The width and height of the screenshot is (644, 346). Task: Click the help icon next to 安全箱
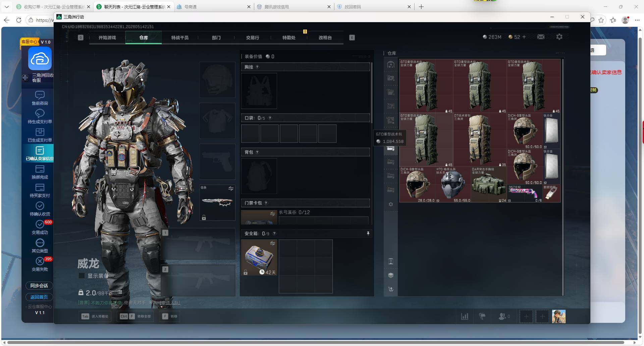pyautogui.click(x=274, y=234)
